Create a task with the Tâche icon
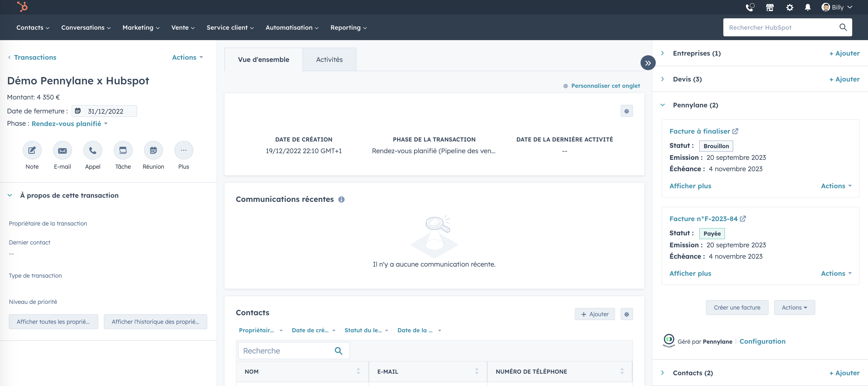The image size is (868, 386). [x=123, y=150]
